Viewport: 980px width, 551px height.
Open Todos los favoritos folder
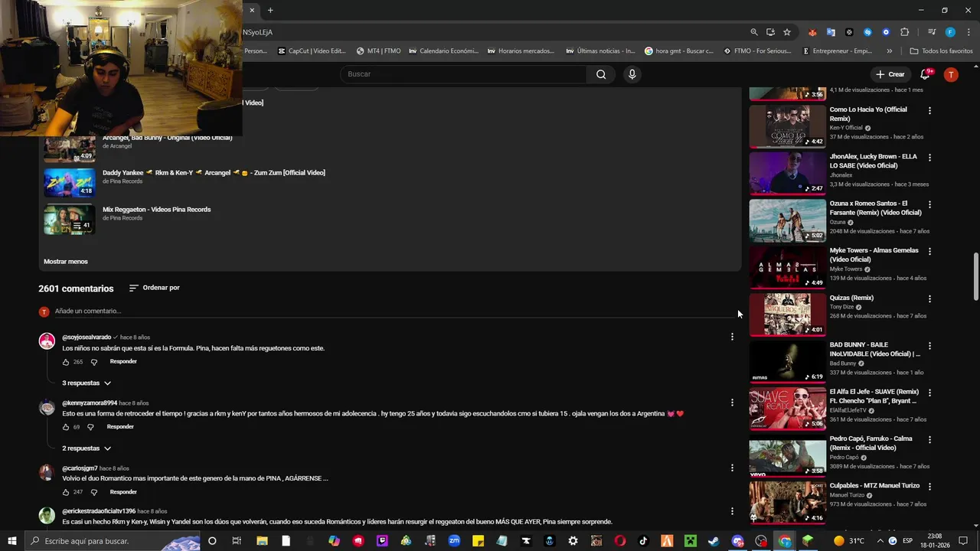(x=941, y=51)
